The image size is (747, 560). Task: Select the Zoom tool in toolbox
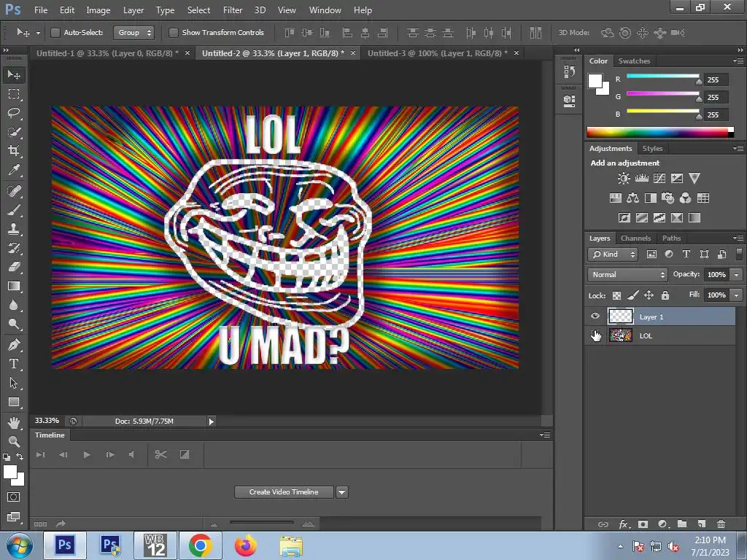(14, 441)
